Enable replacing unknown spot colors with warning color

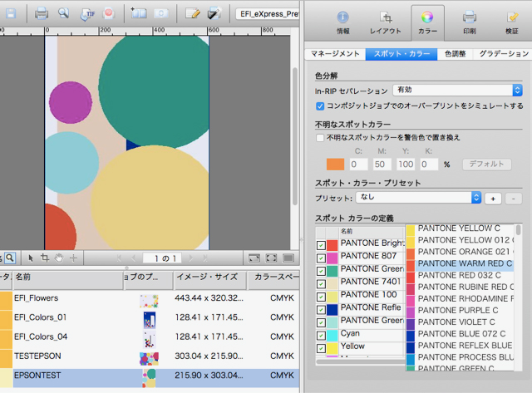[321, 137]
